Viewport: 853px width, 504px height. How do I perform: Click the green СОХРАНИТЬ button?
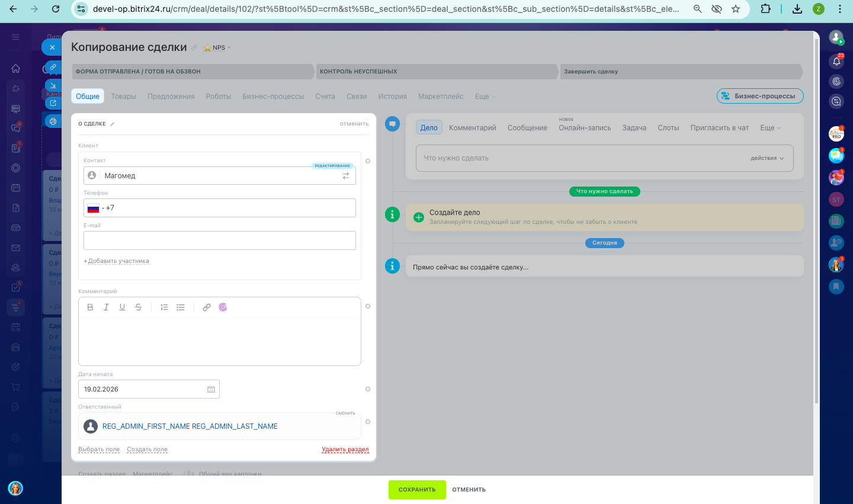(417, 490)
